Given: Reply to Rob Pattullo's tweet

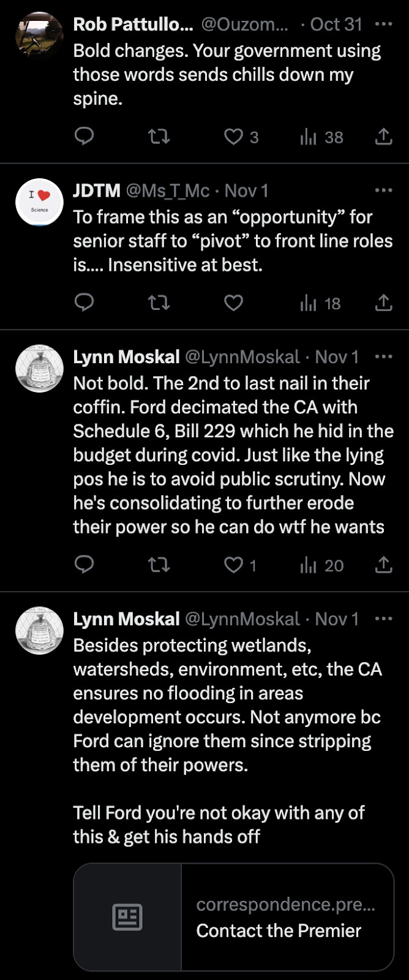Looking at the screenshot, I should click(x=84, y=136).
